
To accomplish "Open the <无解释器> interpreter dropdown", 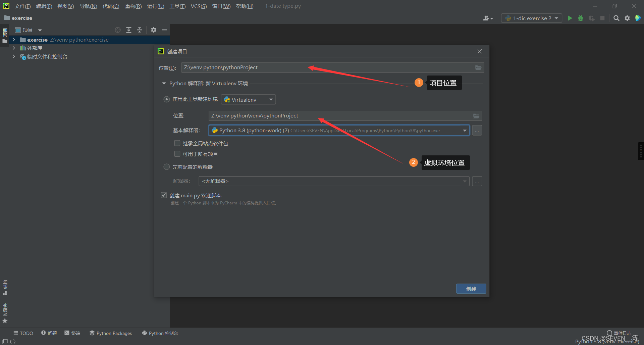I will click(x=334, y=181).
